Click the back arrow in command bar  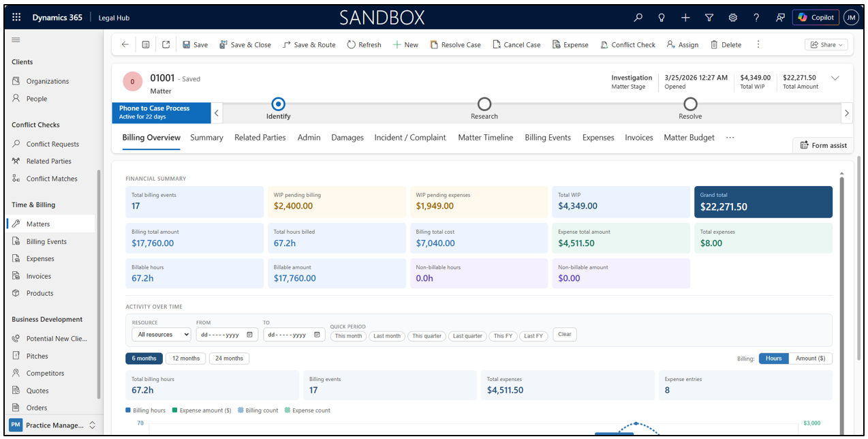[x=125, y=44]
